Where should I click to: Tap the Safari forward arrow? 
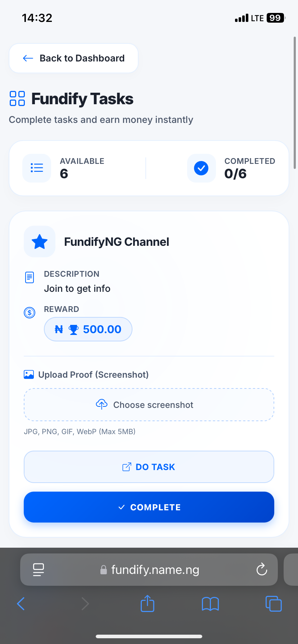point(85,604)
